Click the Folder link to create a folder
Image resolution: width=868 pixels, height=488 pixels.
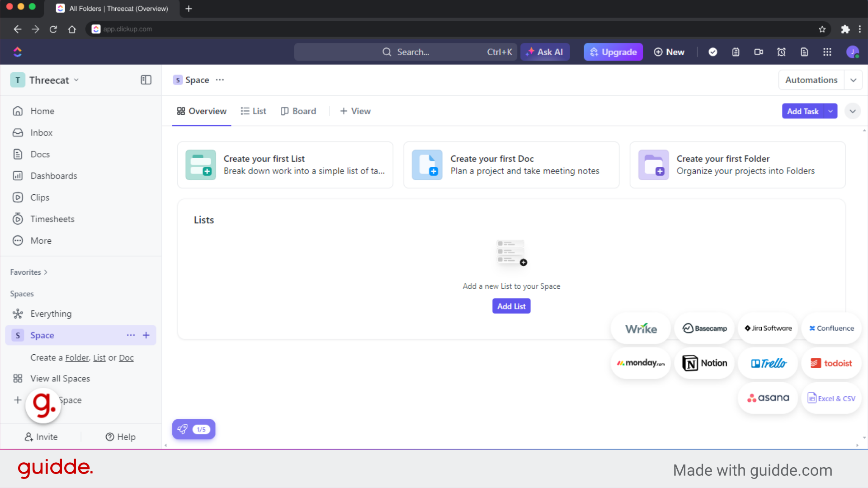pyautogui.click(x=77, y=357)
